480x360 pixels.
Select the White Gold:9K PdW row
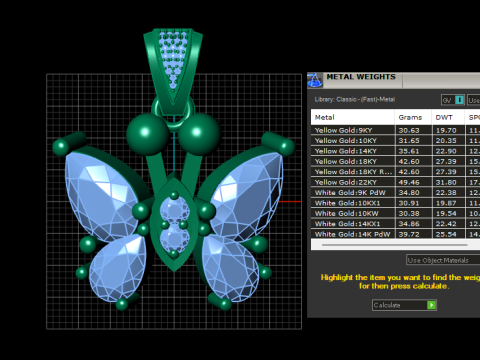pyautogui.click(x=395, y=193)
